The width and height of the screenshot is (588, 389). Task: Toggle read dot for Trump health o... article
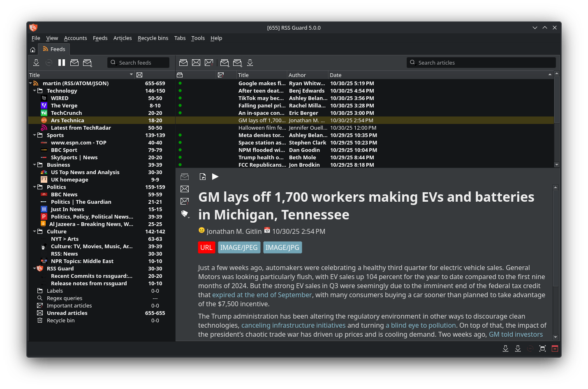(180, 157)
